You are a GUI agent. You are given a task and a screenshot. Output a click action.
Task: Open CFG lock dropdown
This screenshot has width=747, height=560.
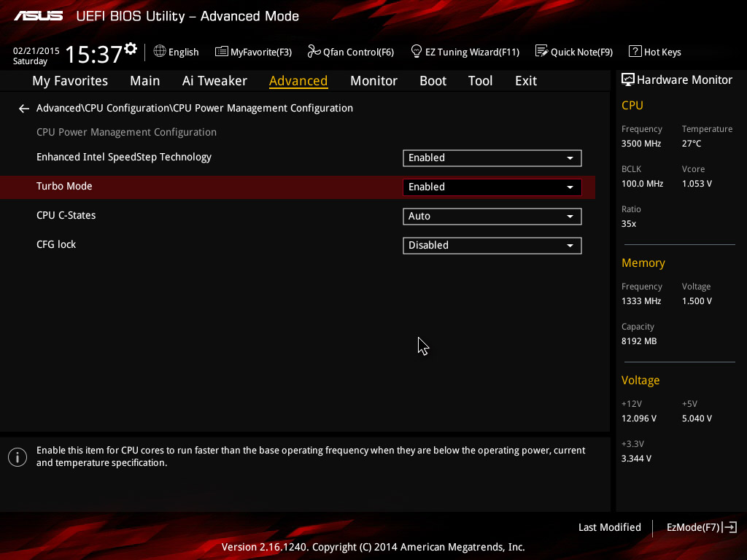tap(492, 245)
